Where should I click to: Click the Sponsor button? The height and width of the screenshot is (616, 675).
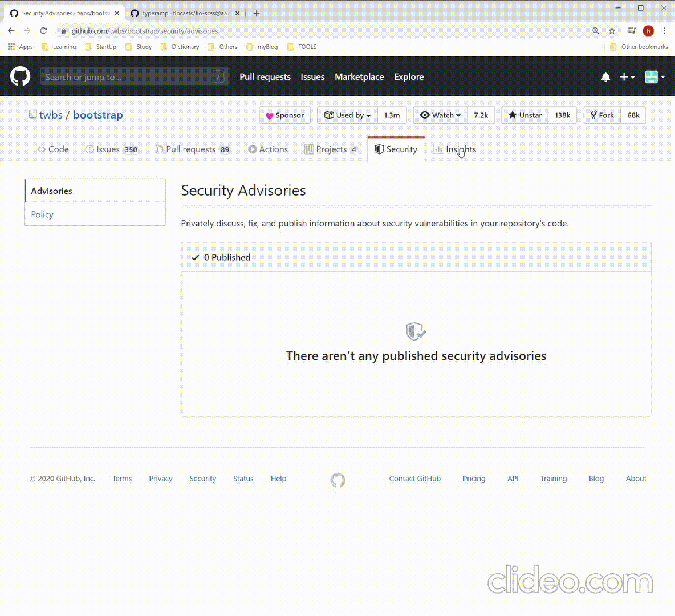click(284, 115)
